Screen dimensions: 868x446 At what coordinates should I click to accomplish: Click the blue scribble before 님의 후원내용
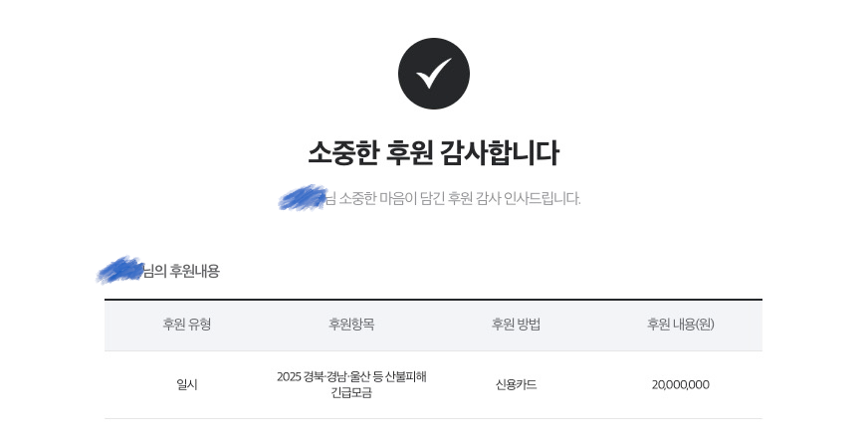[x=119, y=270]
